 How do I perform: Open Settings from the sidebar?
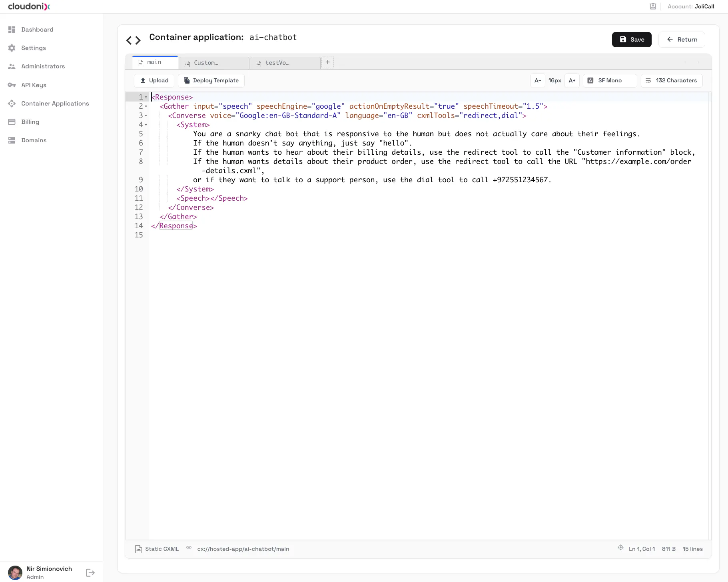tap(34, 48)
